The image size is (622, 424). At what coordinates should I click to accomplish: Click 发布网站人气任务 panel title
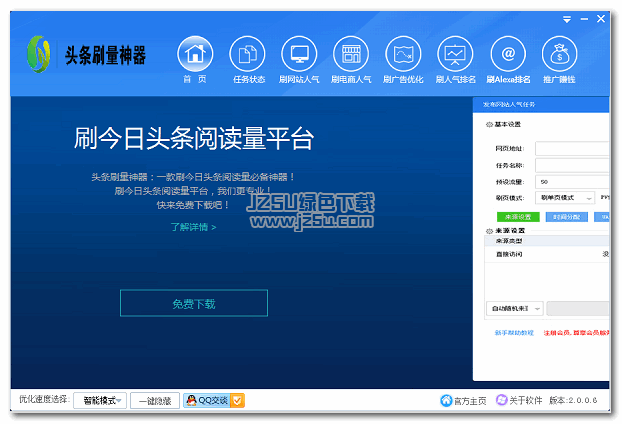509,105
